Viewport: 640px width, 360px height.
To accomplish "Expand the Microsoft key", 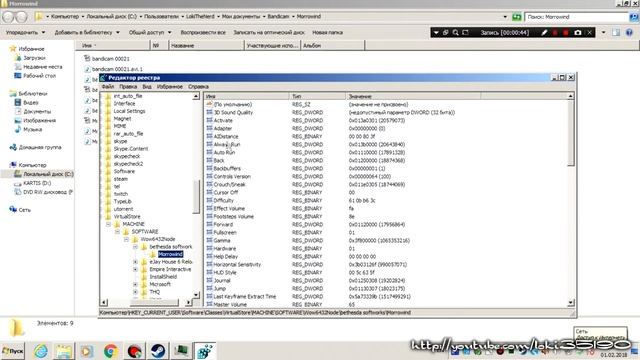I will click(x=135, y=284).
